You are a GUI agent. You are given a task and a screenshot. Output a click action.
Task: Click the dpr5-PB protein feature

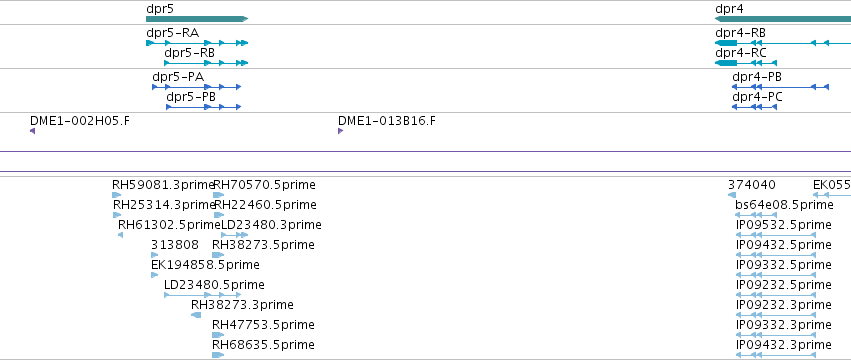point(204,107)
